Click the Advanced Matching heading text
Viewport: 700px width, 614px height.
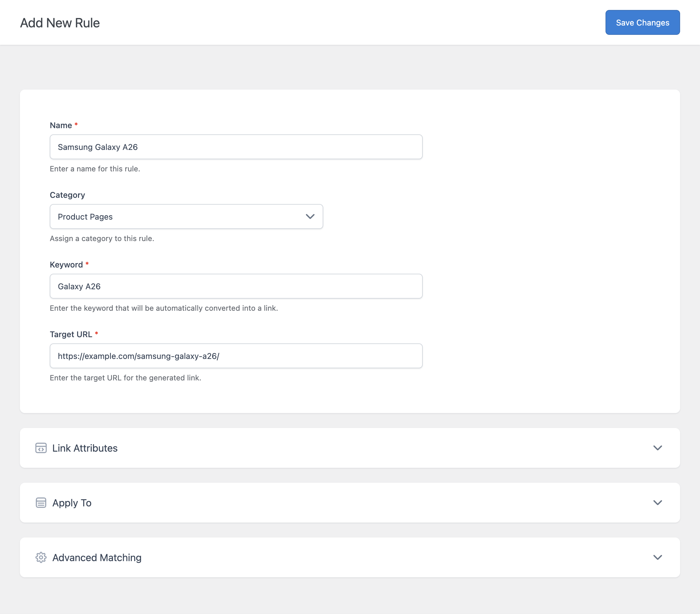click(x=97, y=558)
